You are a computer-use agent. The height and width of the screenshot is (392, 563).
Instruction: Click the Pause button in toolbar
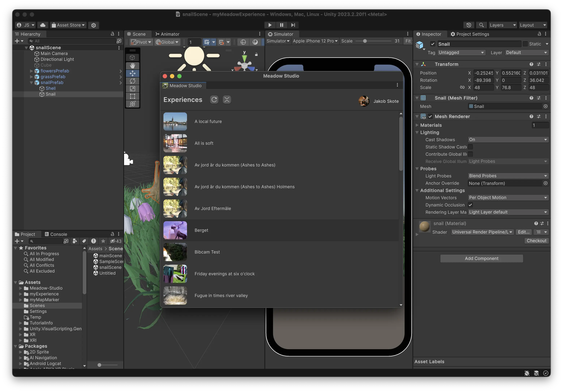pos(281,25)
